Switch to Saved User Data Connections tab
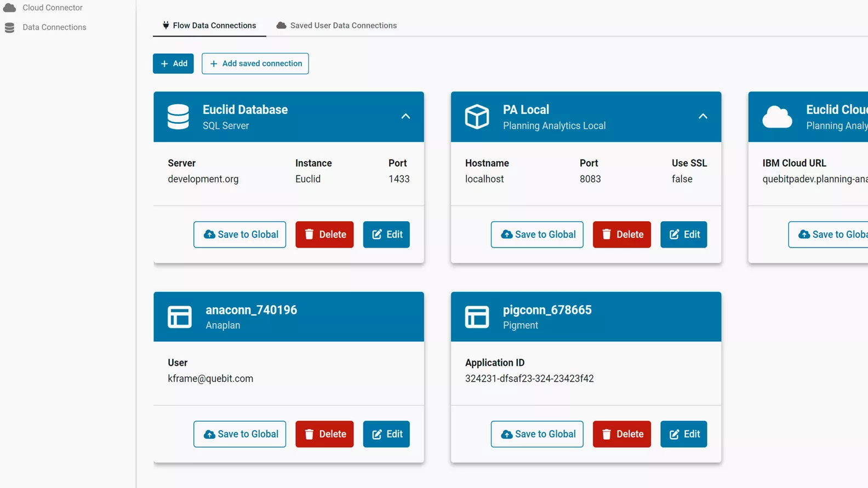 pyautogui.click(x=336, y=25)
